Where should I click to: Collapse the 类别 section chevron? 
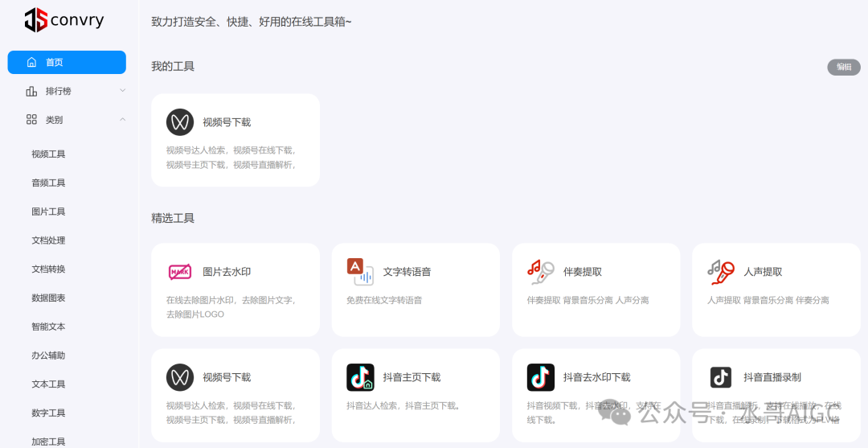click(x=123, y=119)
